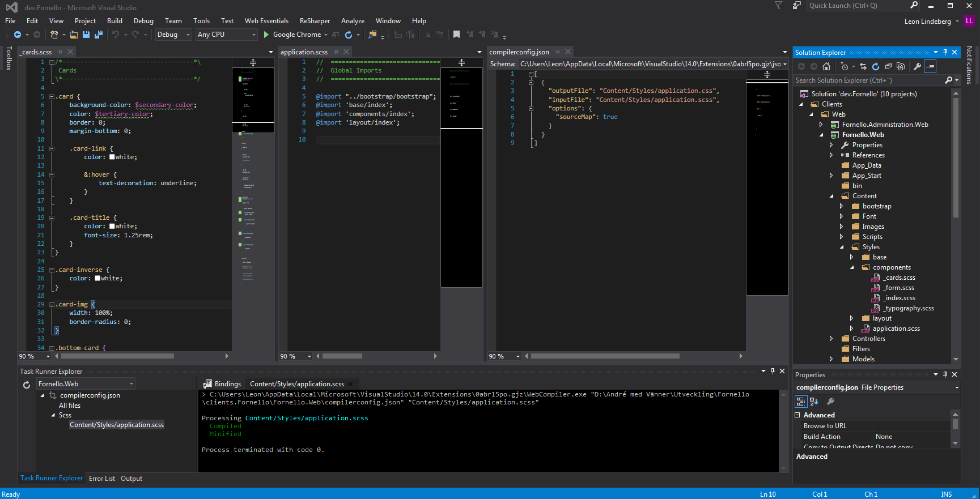This screenshot has width=980, height=499.
Task: Click Solution Explorer refresh icon
Action: (876, 66)
